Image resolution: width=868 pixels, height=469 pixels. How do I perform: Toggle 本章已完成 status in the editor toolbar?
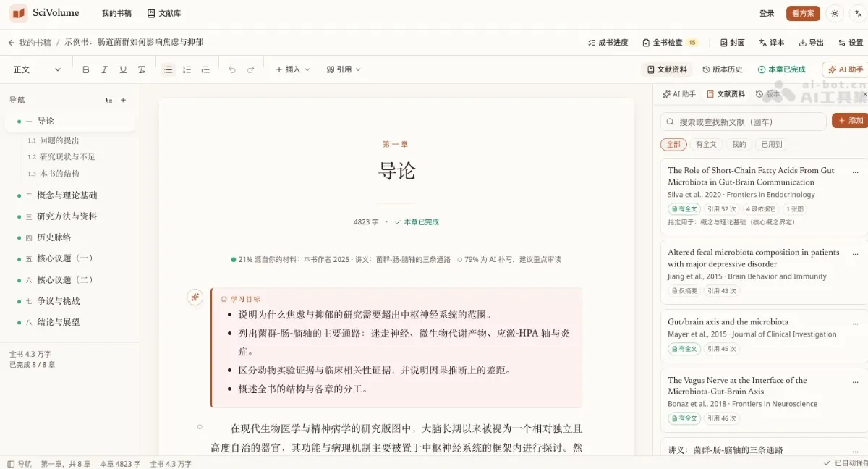781,69
